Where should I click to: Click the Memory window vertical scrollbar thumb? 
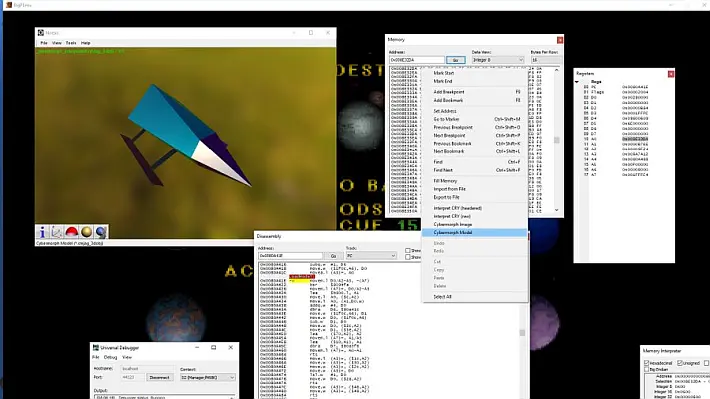click(556, 140)
